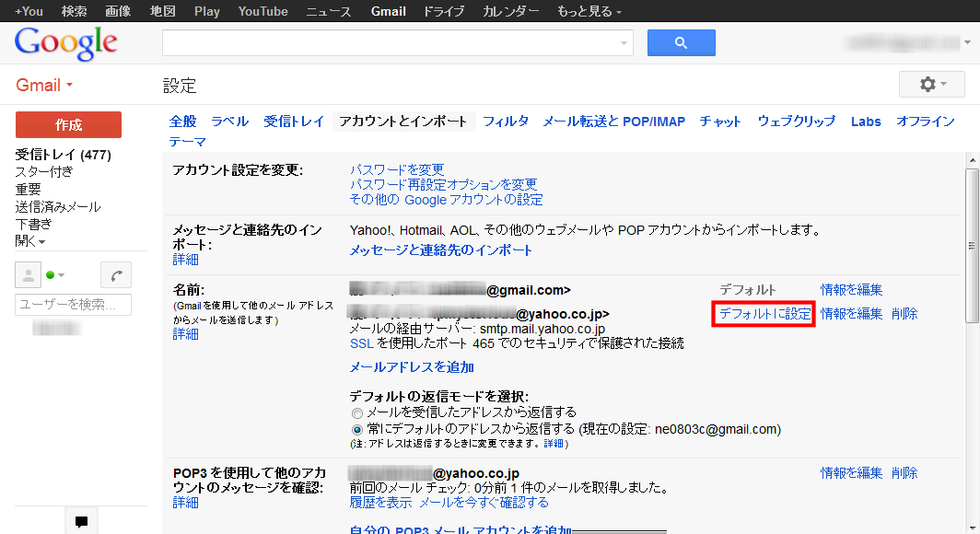Select メールを受信したアドレスから返信する radio

coord(356,412)
